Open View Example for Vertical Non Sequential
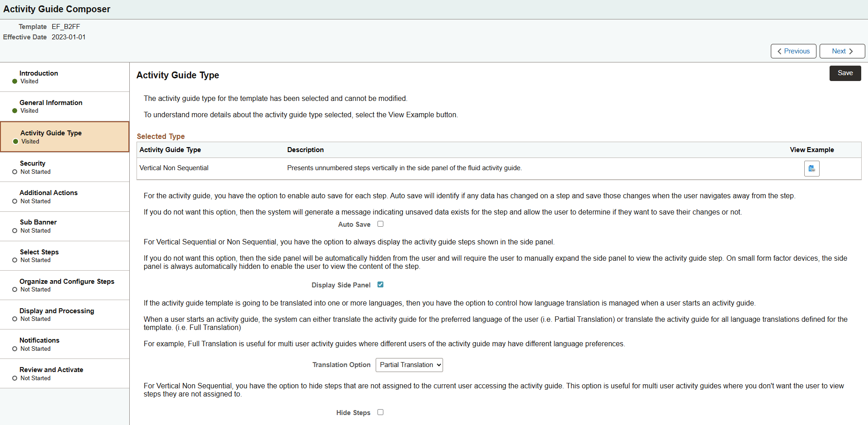Screen dimensions: 868x425 (811, 168)
